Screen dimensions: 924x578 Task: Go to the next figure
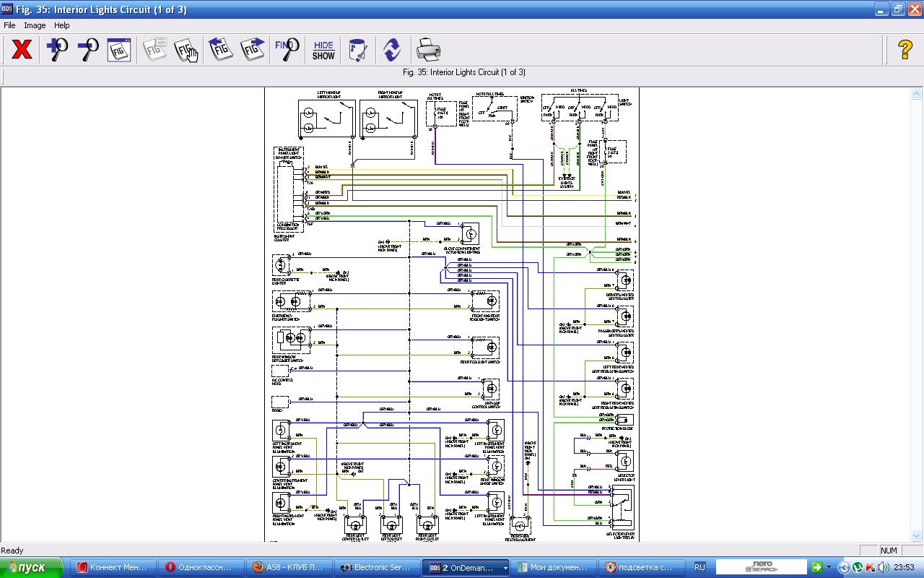tap(253, 50)
